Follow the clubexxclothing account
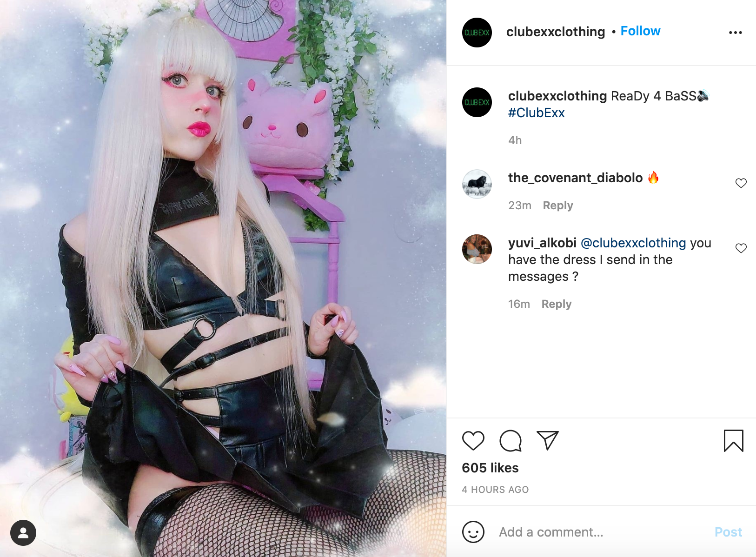This screenshot has height=557, width=756. [x=640, y=31]
